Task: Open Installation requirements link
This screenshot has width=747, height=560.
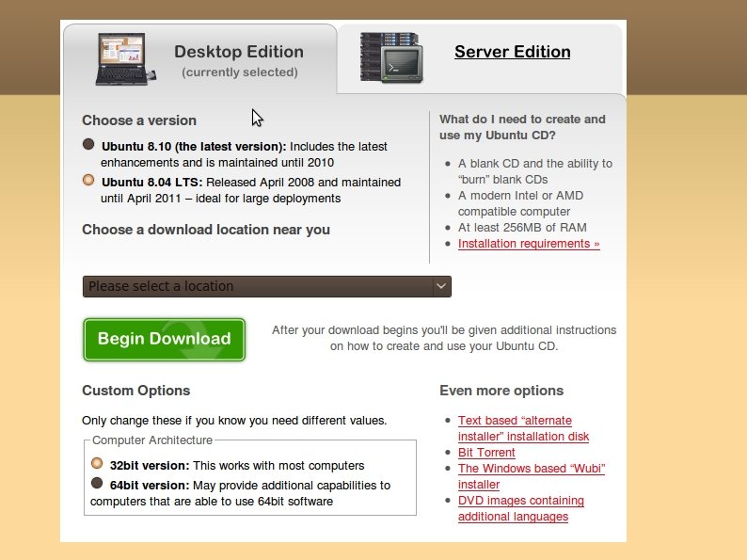Action: 529,244
